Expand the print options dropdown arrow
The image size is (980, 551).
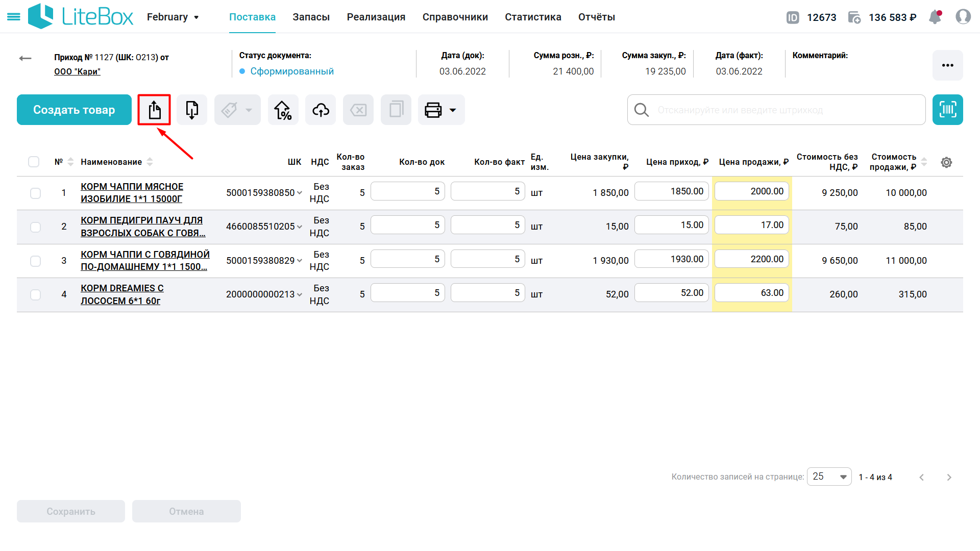coord(453,110)
